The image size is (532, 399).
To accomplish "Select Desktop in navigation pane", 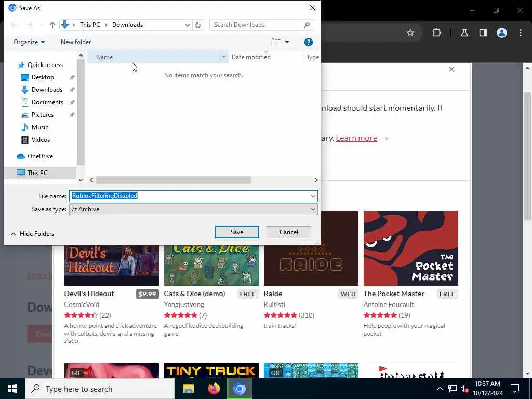I will (x=43, y=77).
